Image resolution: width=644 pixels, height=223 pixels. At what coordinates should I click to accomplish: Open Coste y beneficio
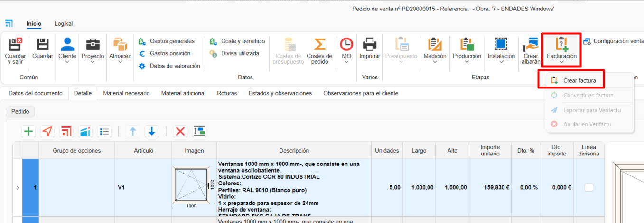pyautogui.click(x=237, y=41)
